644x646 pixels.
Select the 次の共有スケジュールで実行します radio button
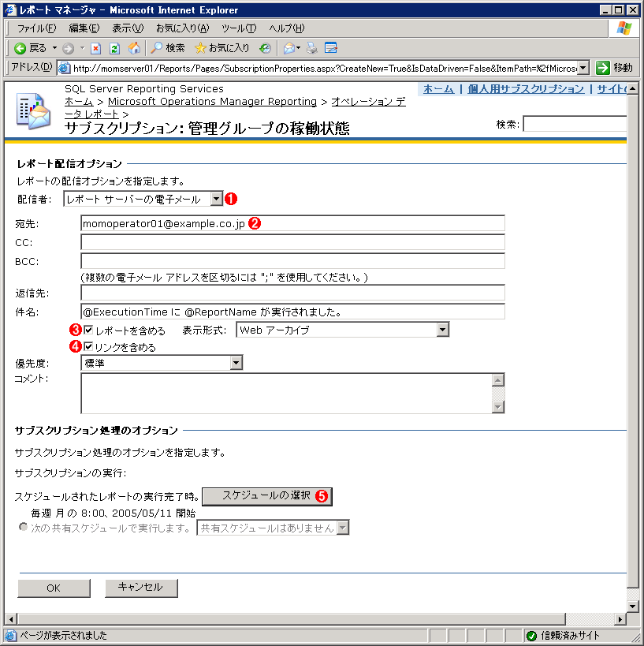coord(23,527)
